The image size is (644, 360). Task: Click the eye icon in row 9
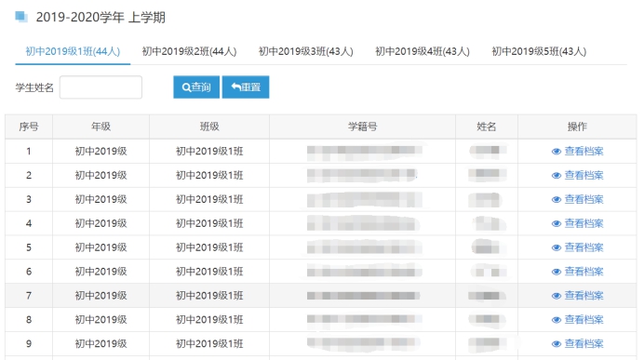tap(557, 344)
